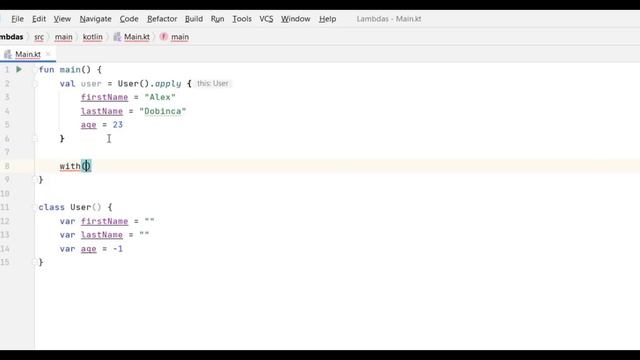Collapse the User class at line 11

35,207
